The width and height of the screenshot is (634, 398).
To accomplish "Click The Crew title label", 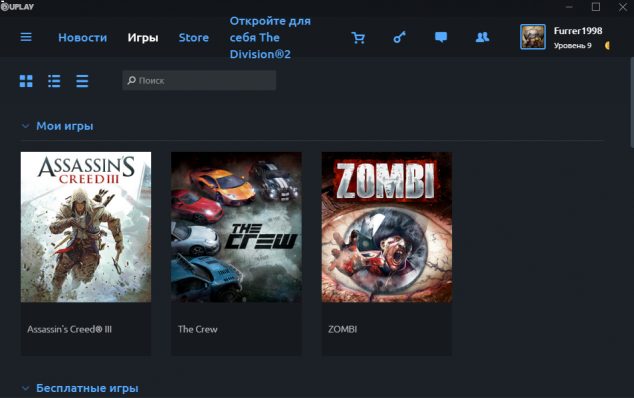I will click(x=198, y=329).
